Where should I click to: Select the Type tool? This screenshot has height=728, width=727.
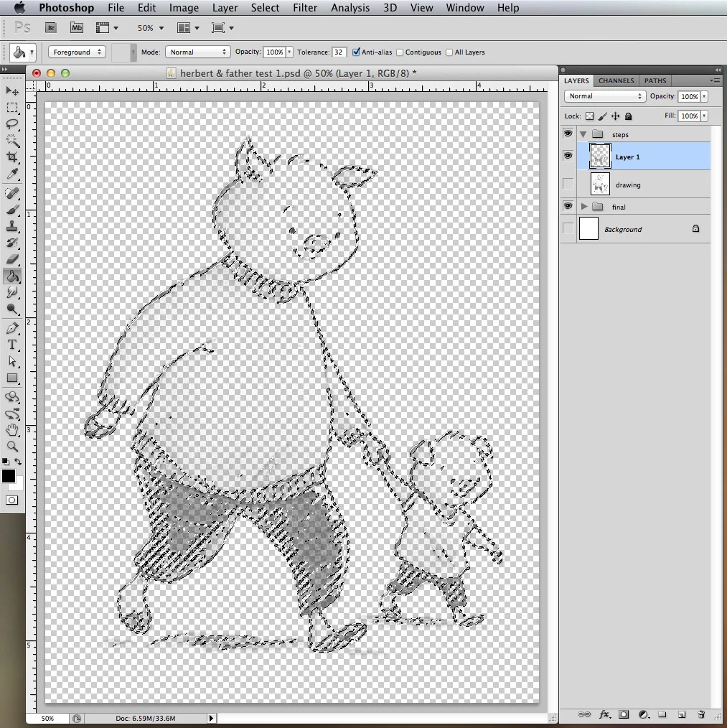point(12,345)
